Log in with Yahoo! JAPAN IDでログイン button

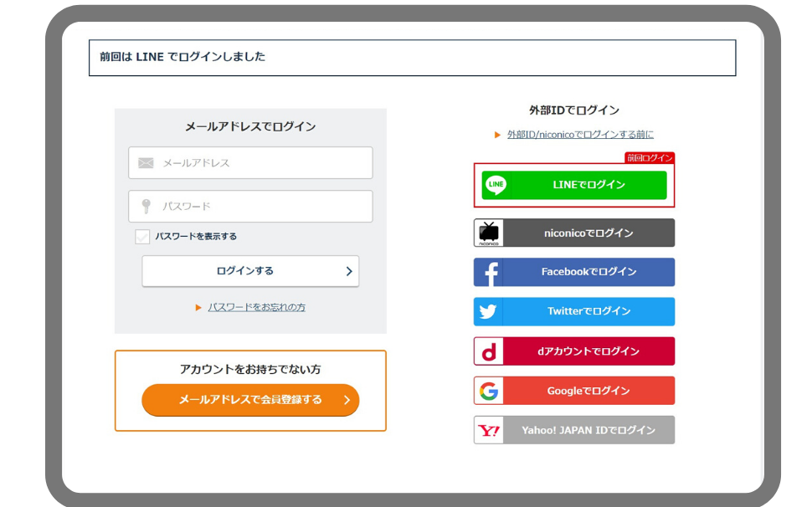(x=574, y=430)
